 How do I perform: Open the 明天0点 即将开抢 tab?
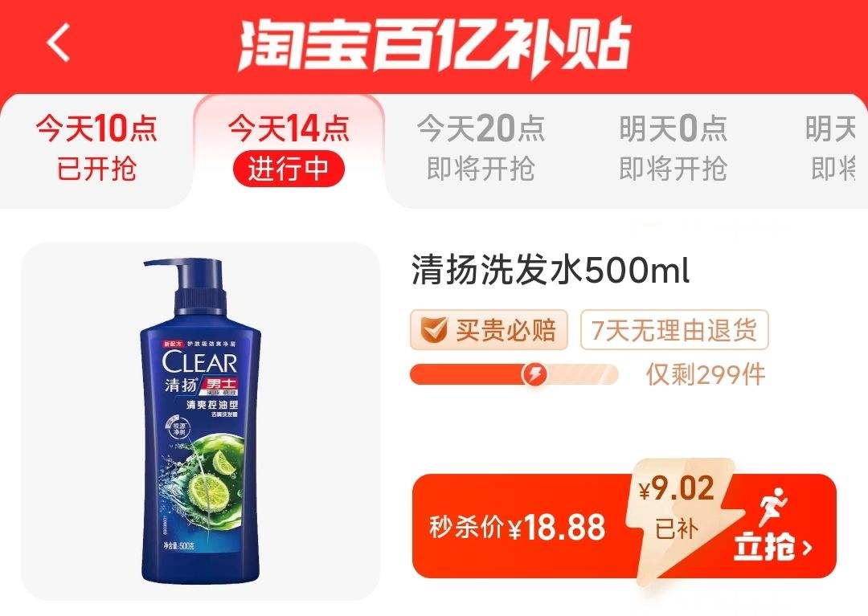click(673, 149)
